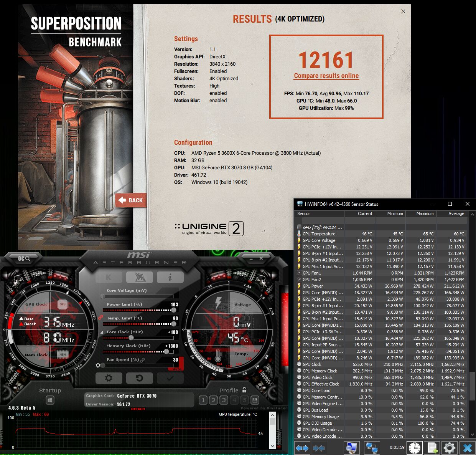Click the UNIGINE 2 logo

pyautogui.click(x=209, y=228)
